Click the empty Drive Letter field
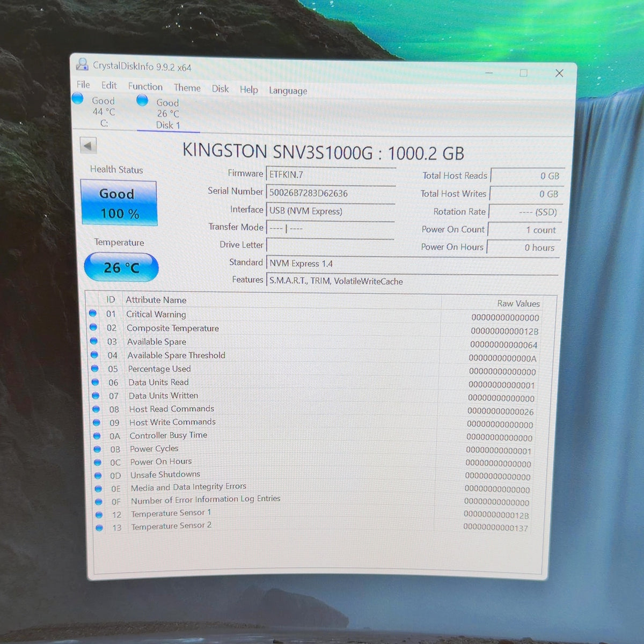Viewport: 644px width, 644px height. 330,246
